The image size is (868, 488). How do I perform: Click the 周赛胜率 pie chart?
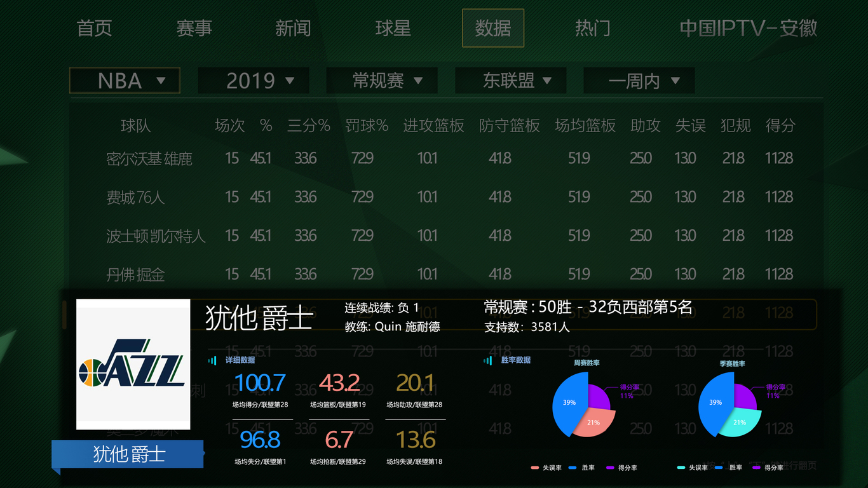coord(584,404)
